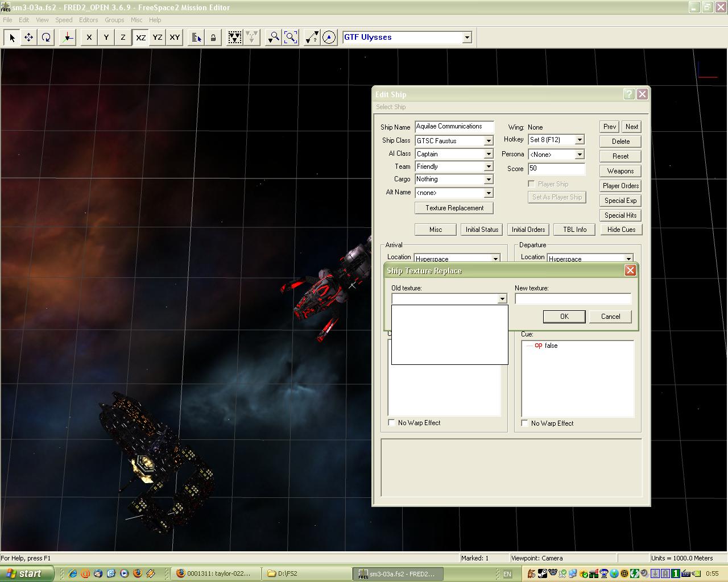Open the Windows Start menu

(27, 573)
